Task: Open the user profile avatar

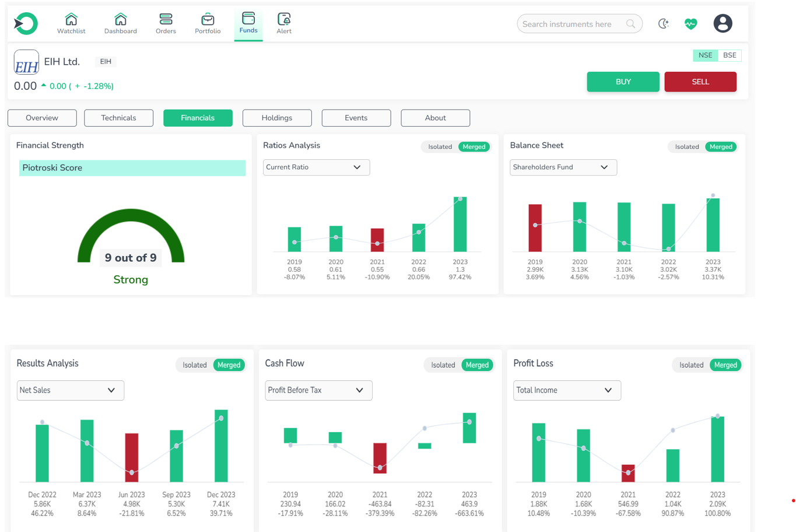Action: [x=723, y=23]
